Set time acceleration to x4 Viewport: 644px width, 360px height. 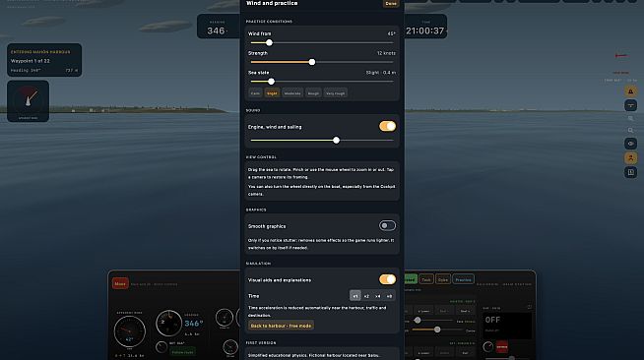pyautogui.click(x=378, y=296)
